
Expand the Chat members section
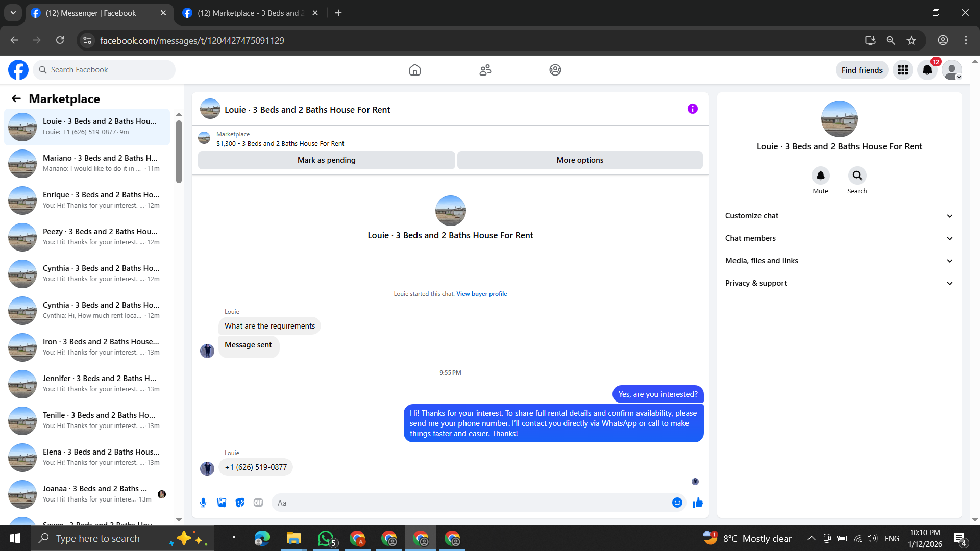tap(839, 238)
